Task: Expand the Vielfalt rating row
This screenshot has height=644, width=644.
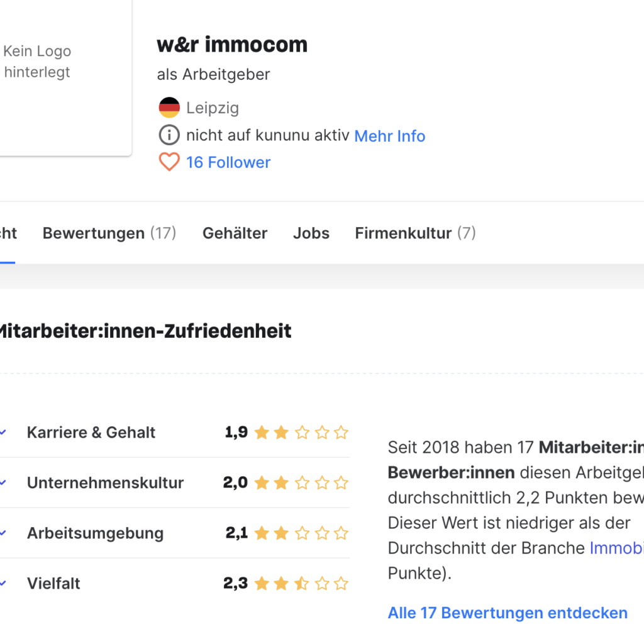Action: 53,584
